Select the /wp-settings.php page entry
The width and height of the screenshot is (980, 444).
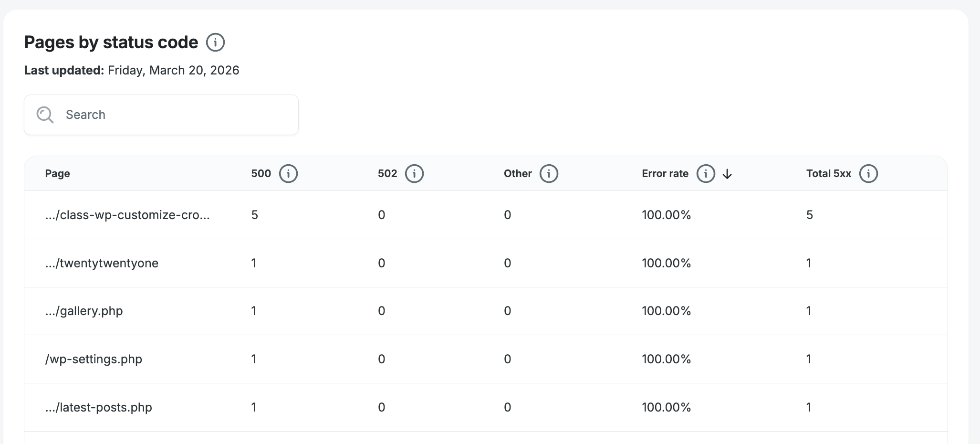(94, 359)
